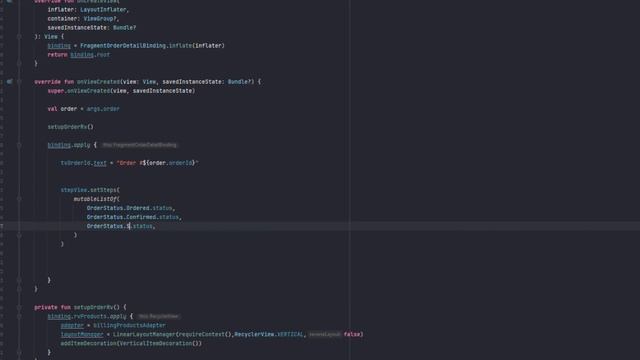Click 'mutableListOf(' in the editor
The image size is (640, 360).
97,199
